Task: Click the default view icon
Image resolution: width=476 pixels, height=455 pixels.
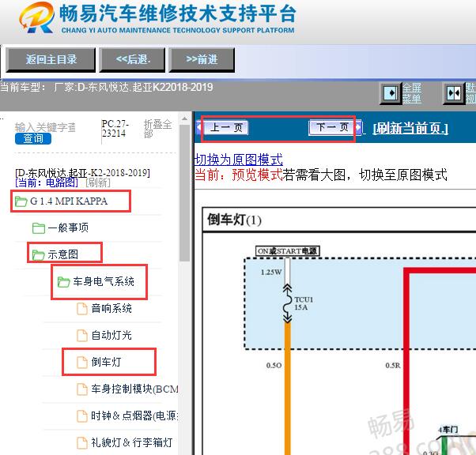Action: [x=454, y=93]
